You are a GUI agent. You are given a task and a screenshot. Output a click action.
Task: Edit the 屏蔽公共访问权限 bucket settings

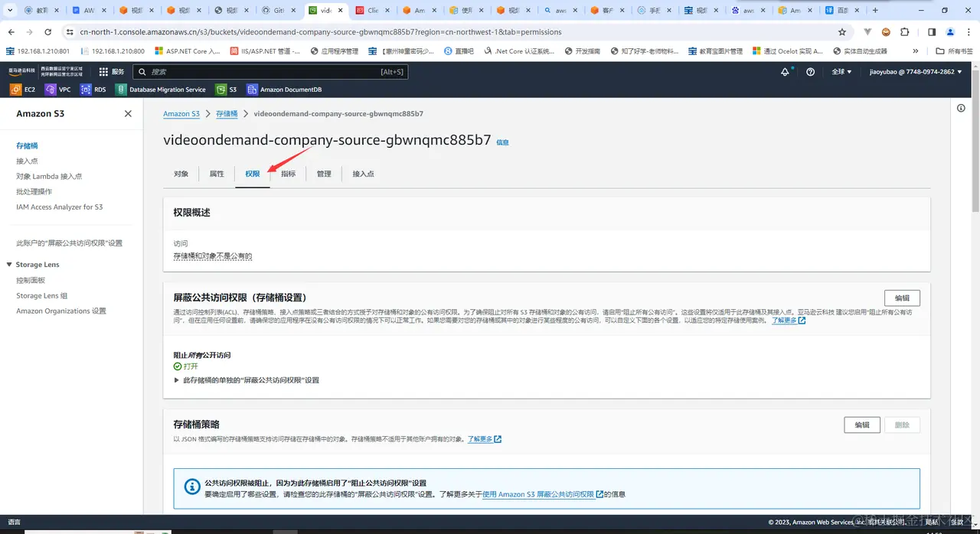tap(902, 298)
